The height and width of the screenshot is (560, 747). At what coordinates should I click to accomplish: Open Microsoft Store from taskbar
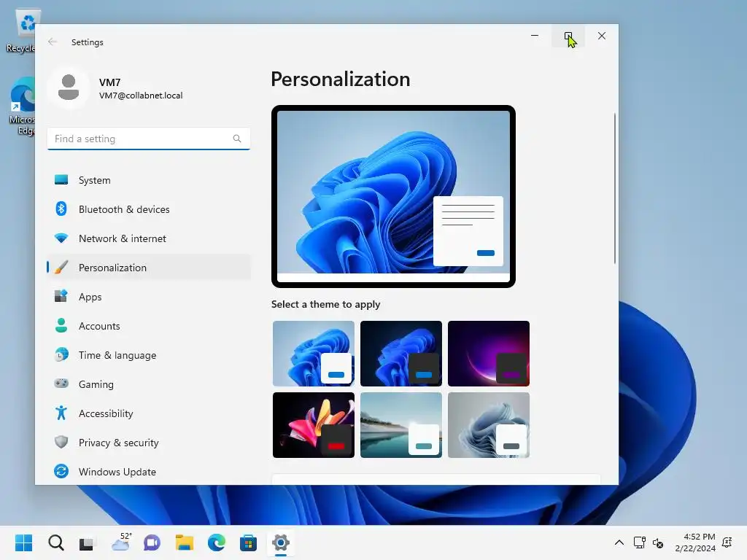point(248,542)
